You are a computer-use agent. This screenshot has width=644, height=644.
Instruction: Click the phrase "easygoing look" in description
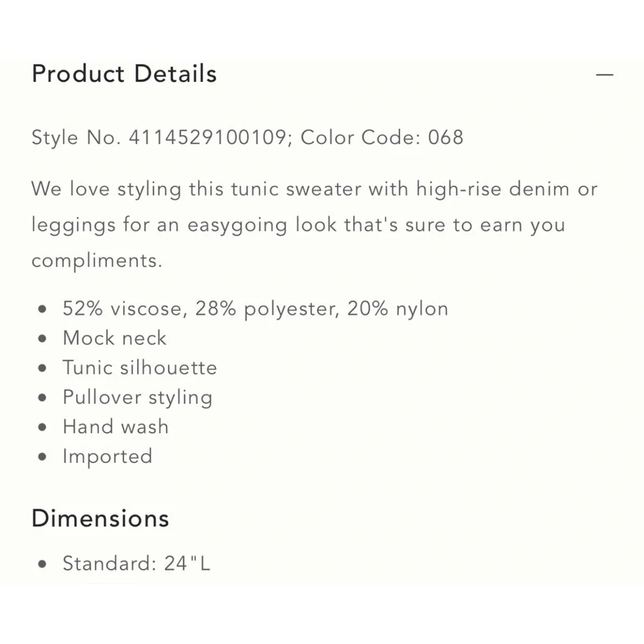280,225
